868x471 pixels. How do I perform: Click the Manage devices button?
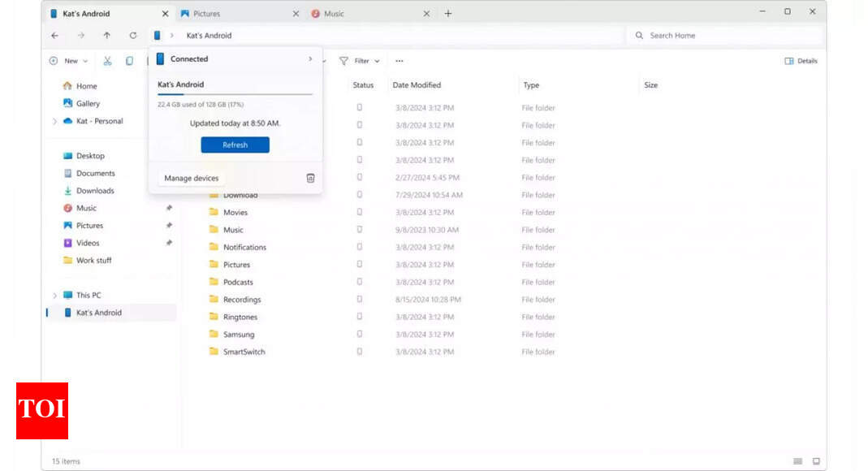[191, 178]
